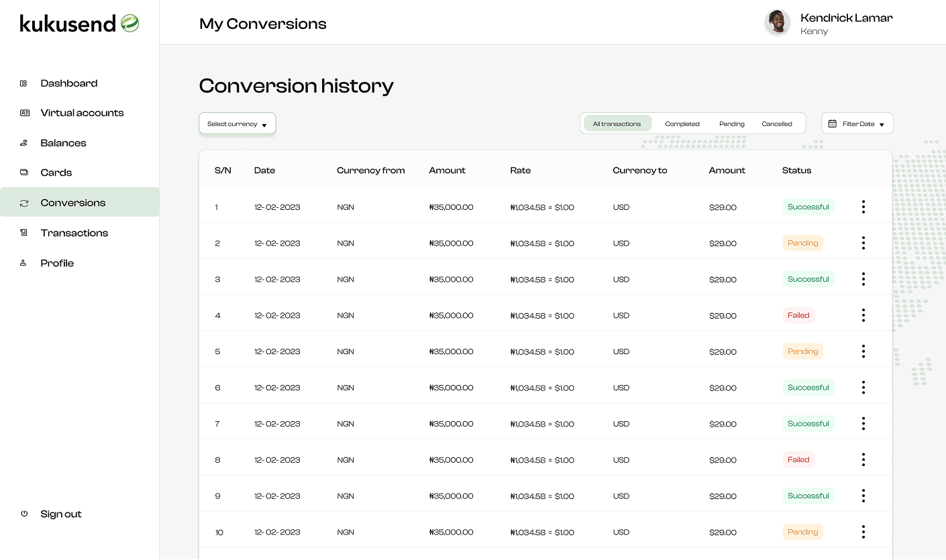Open Cards via the card icon
The height and width of the screenshot is (560, 946).
(x=23, y=172)
